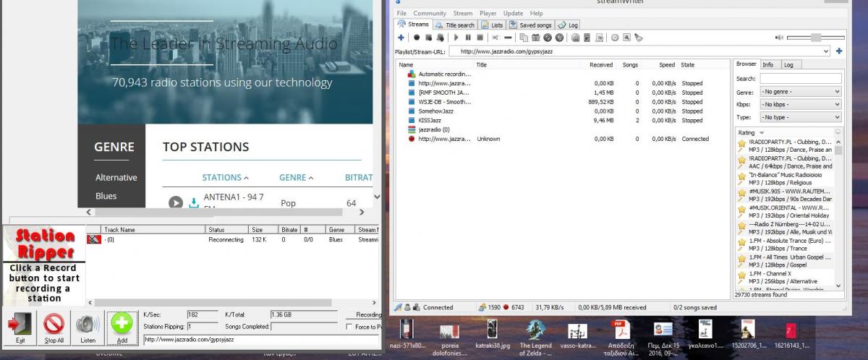Select the KISSJazz stream row
Screen dimensions: 868x360
563,120
